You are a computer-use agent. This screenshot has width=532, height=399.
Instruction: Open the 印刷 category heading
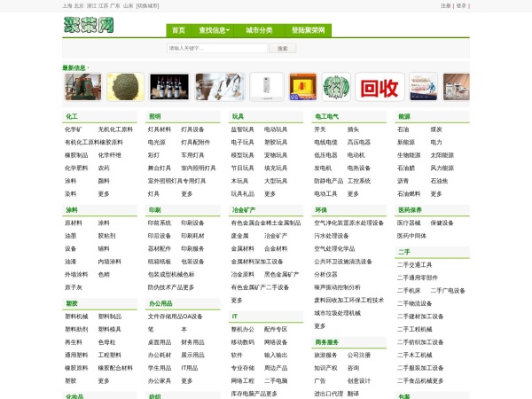tap(154, 210)
